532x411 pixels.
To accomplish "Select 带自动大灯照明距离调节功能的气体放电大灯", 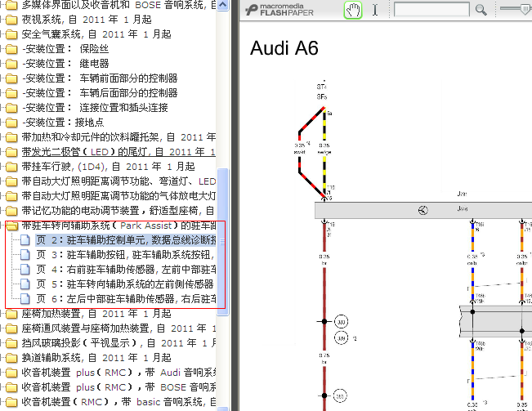I will (x=118, y=196).
